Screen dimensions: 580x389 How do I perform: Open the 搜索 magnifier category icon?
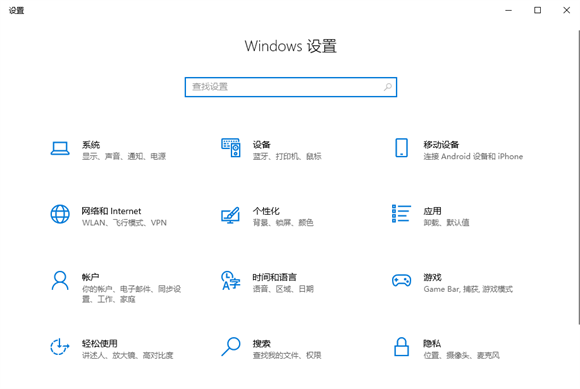coord(231,347)
